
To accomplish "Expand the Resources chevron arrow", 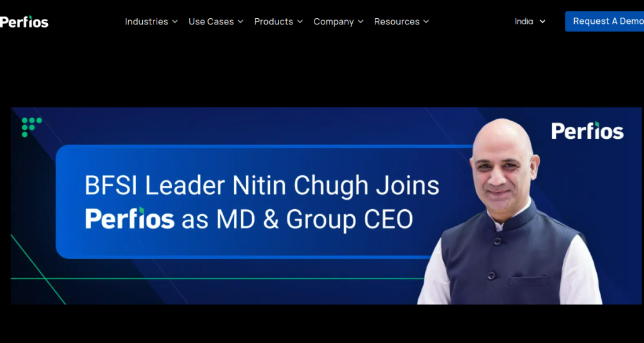I will coord(426,22).
